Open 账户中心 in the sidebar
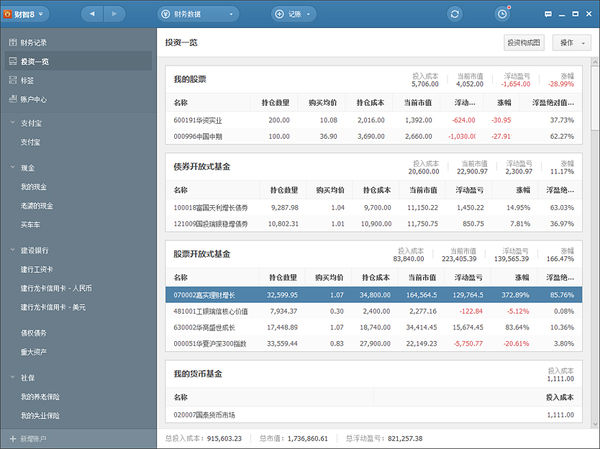This screenshot has height=449, width=600. tap(78, 100)
